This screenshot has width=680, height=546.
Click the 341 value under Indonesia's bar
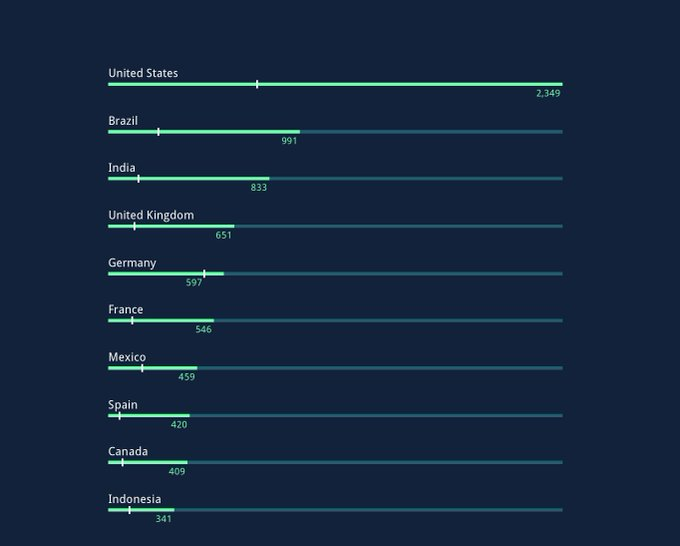[163, 519]
